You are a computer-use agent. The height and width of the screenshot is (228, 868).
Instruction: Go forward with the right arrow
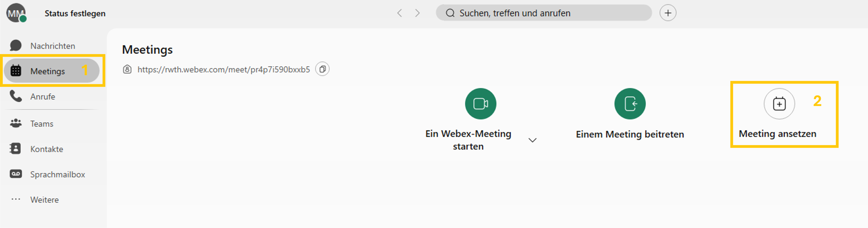click(418, 13)
